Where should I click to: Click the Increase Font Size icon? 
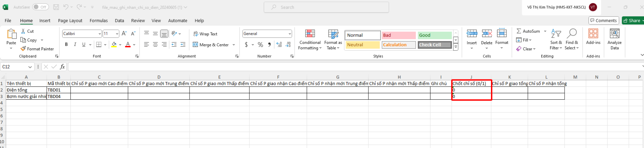coord(124,33)
